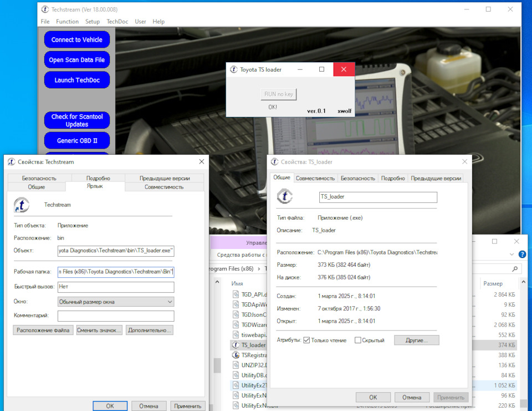Click the Другие attributes button
The image size is (532, 411).
pyautogui.click(x=417, y=340)
